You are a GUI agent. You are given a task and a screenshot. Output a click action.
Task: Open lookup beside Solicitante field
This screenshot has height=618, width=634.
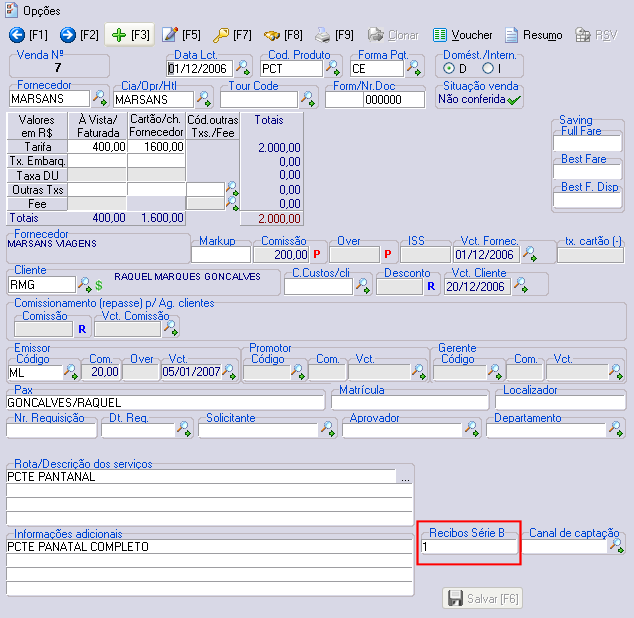[328, 429]
